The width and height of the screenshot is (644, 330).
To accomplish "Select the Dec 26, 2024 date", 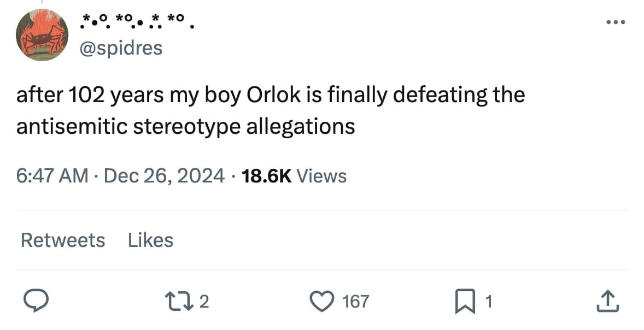I will (163, 176).
